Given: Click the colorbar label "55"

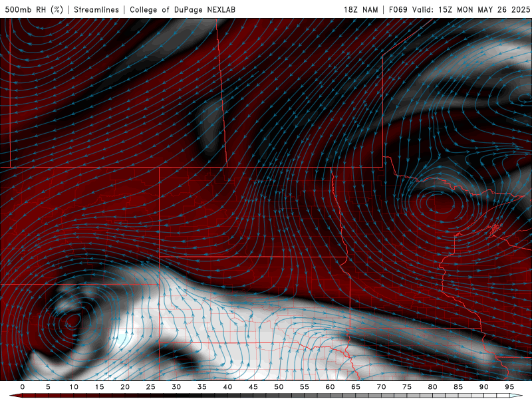Looking at the screenshot, I should point(305,387).
